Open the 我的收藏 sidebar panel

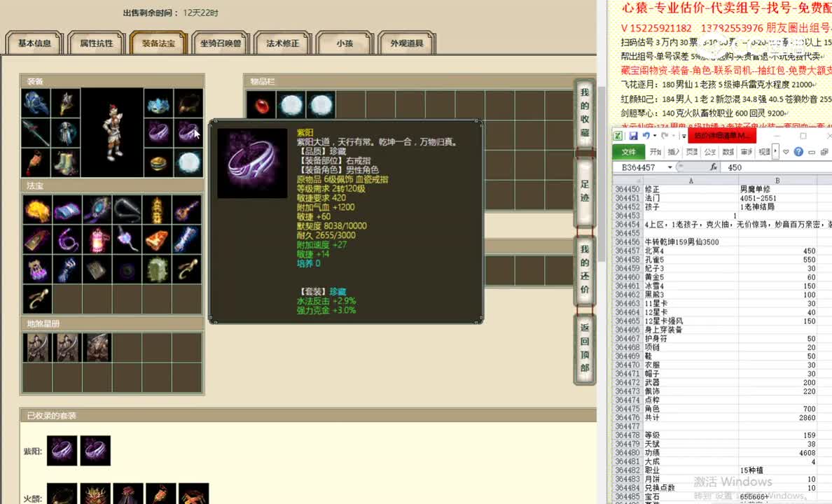(x=585, y=112)
